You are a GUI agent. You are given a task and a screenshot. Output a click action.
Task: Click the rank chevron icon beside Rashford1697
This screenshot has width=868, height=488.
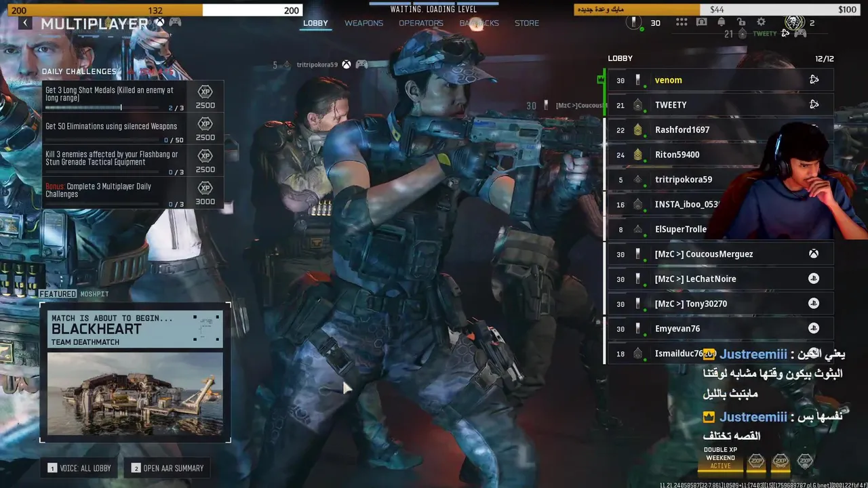click(x=637, y=130)
